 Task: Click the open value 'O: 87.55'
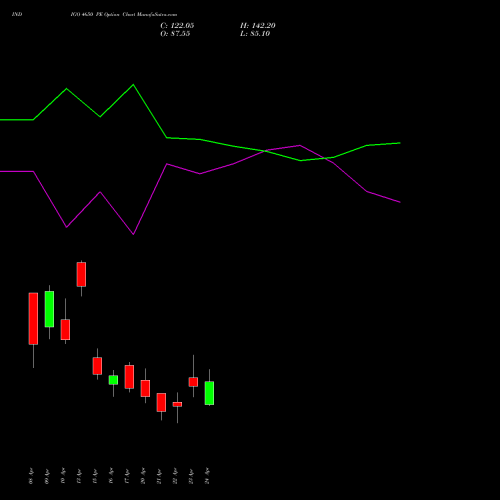click(x=175, y=34)
